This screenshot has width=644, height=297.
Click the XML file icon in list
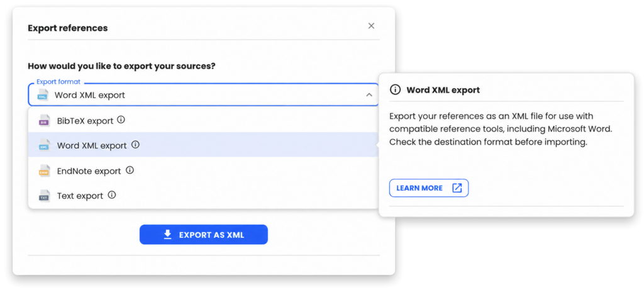tap(44, 145)
